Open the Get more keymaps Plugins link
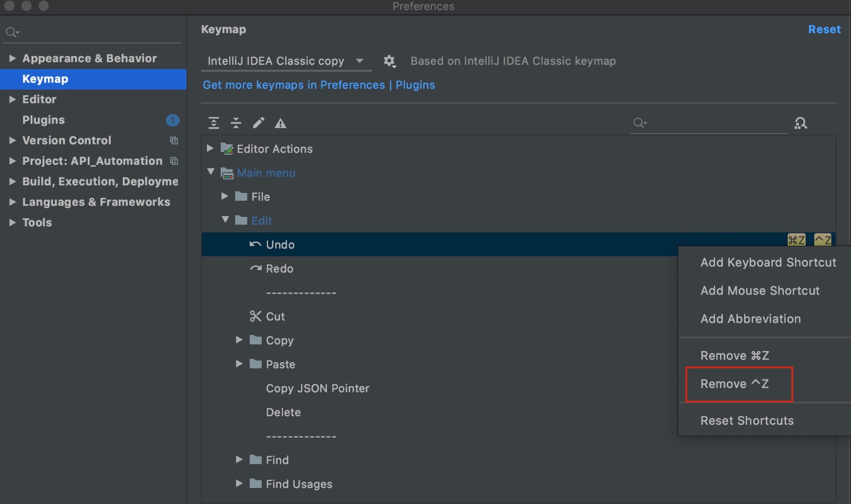851x504 pixels. (x=319, y=85)
